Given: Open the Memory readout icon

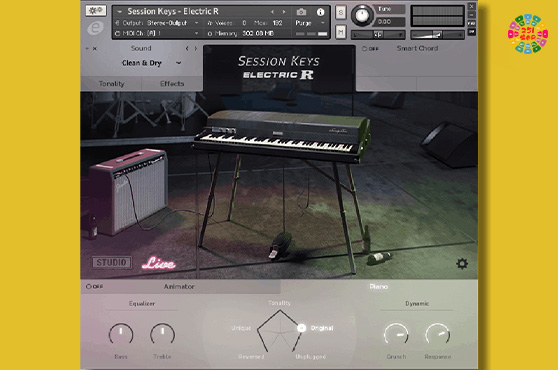Looking at the screenshot, I should point(210,33).
